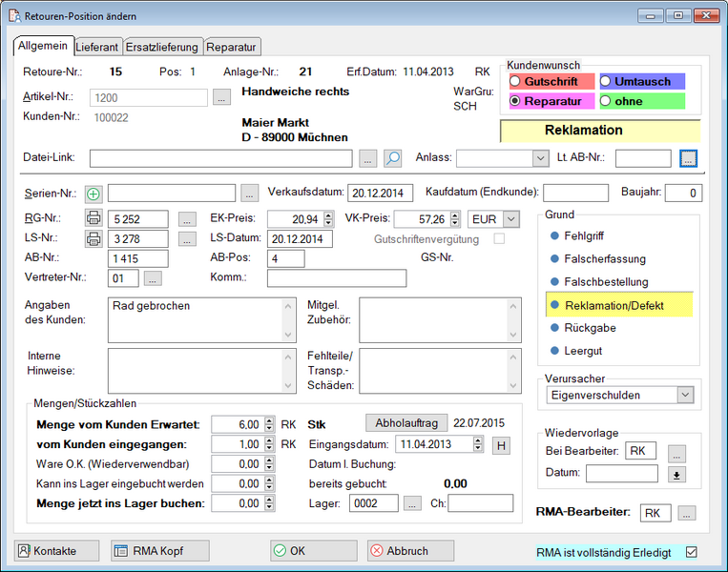The height and width of the screenshot is (572, 728).
Task: Switch to the Lieferant tab
Action: pos(96,47)
